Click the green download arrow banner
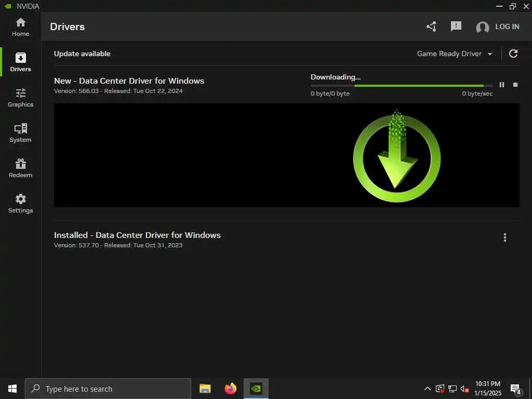The image size is (532, 399). pos(286,155)
